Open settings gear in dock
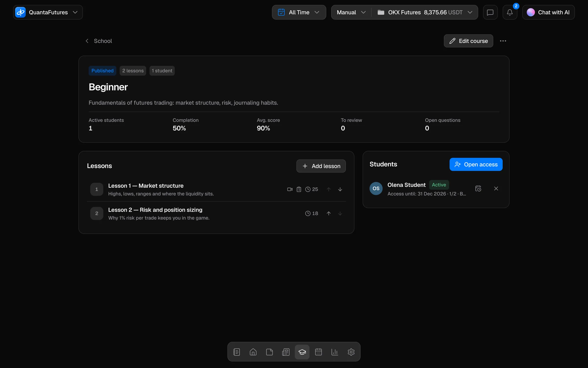The width and height of the screenshot is (588, 368). click(x=351, y=352)
